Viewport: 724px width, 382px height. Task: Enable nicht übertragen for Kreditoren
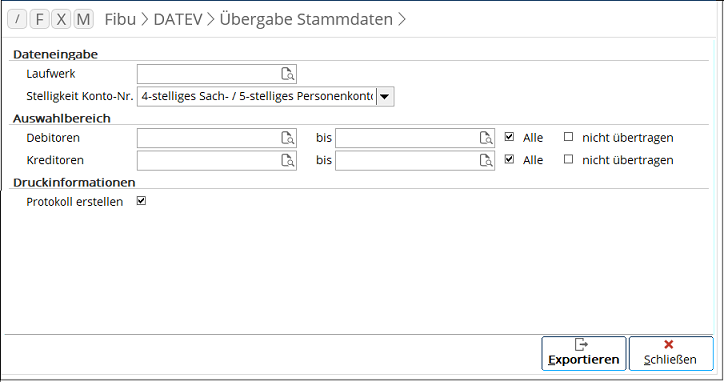click(x=568, y=159)
